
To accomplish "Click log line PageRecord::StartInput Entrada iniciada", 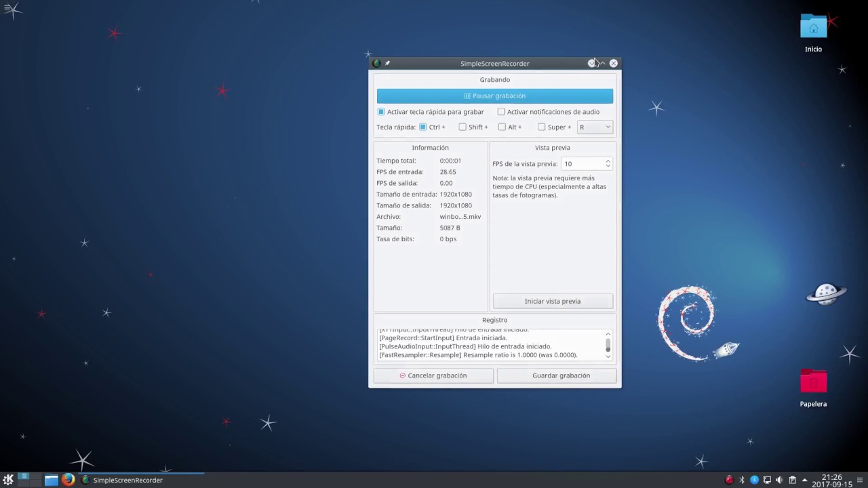I will point(443,338).
